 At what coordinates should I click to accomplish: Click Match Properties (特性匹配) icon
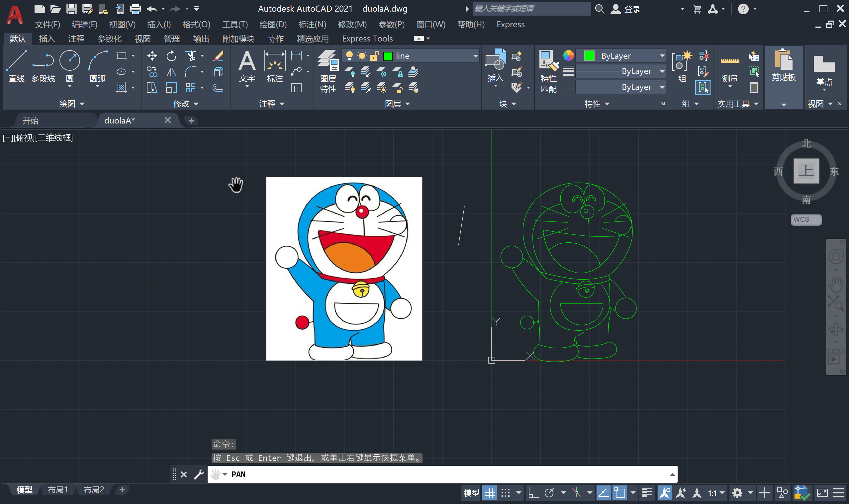(x=549, y=71)
